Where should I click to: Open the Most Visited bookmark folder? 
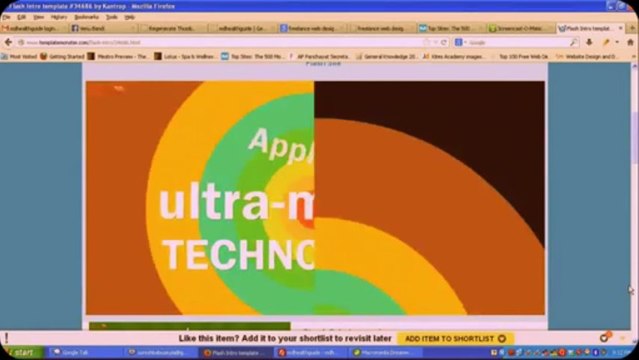tap(19, 56)
